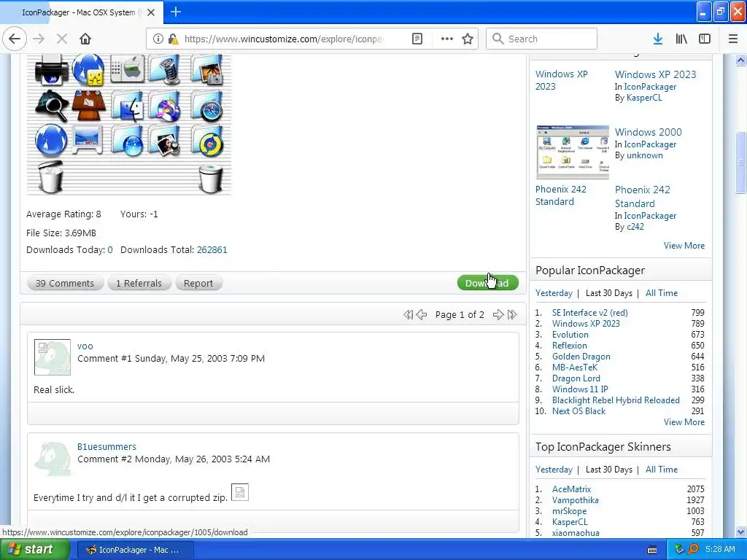Open the Windows 11 IP link

pyautogui.click(x=580, y=389)
